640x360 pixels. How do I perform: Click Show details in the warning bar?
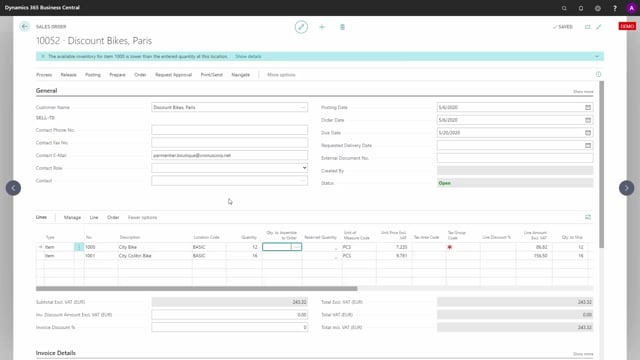(248, 56)
